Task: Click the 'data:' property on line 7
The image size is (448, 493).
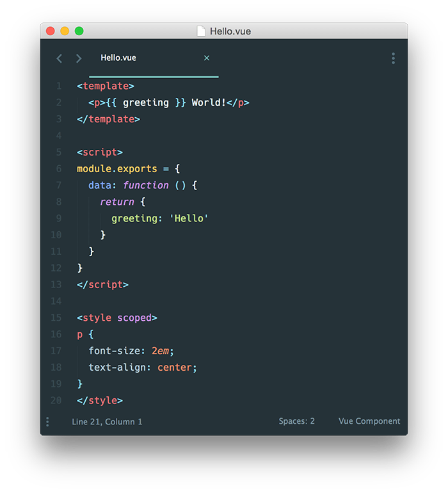Action: pyautogui.click(x=102, y=185)
